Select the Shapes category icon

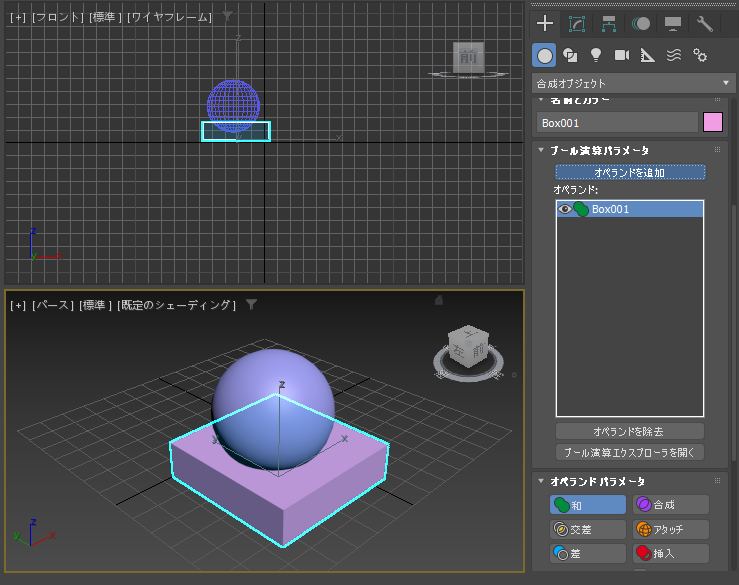pos(570,56)
